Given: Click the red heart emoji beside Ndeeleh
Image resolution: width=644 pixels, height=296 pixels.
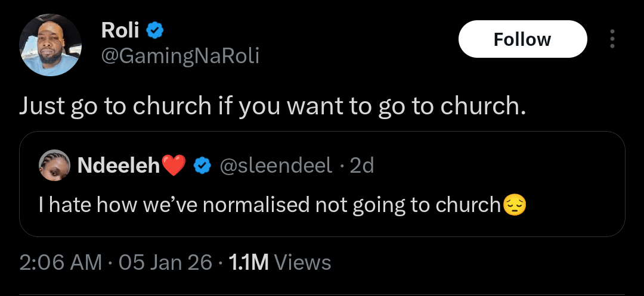Looking at the screenshot, I should (x=174, y=166).
